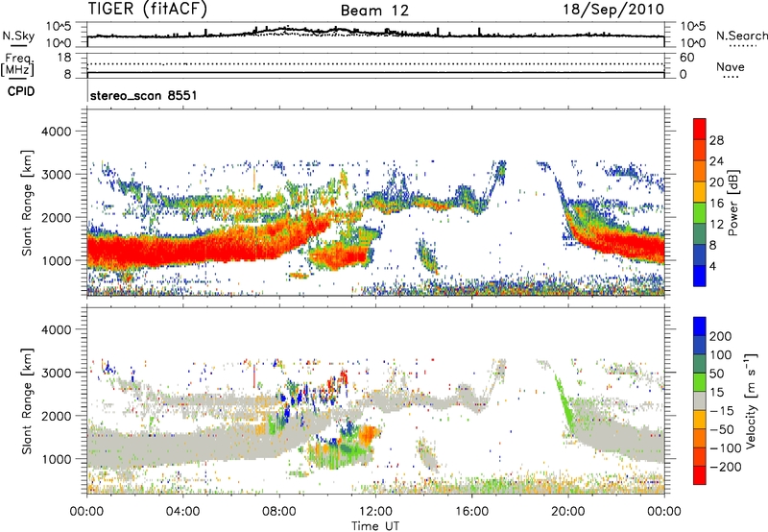This screenshot has width=768, height=532.
Task: Click the gray ground scatter band in velocity panel
Action: pyautogui.click(x=196, y=445)
